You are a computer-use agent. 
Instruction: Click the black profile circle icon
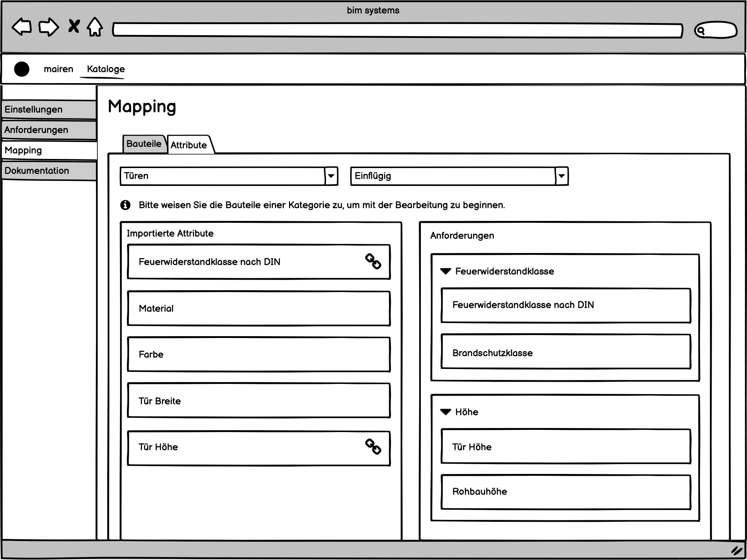pos(22,69)
